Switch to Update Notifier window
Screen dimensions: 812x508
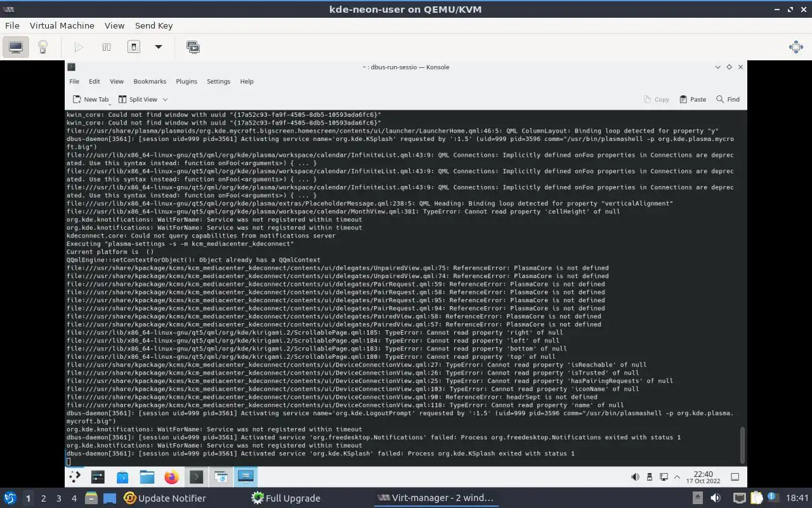[x=165, y=498]
